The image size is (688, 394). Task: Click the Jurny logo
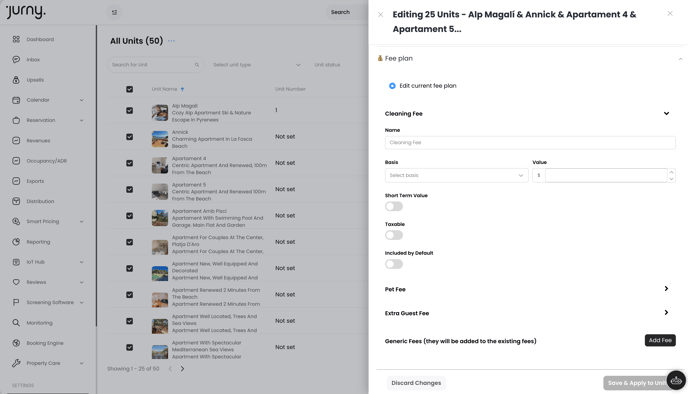pyautogui.click(x=26, y=11)
